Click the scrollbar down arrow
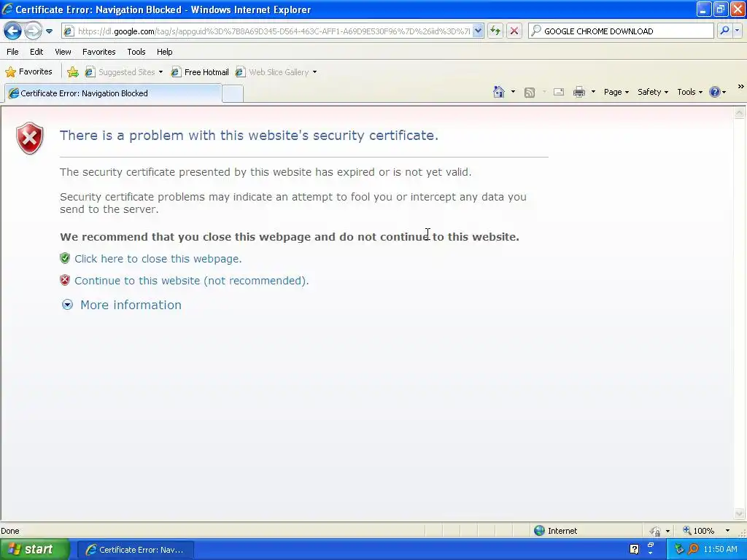The image size is (747, 560). coord(739,514)
